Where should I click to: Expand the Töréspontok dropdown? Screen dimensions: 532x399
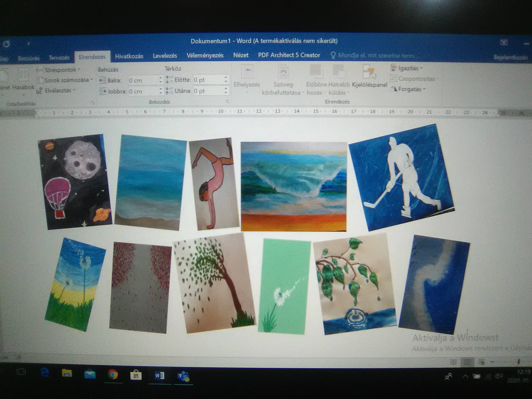(58, 70)
